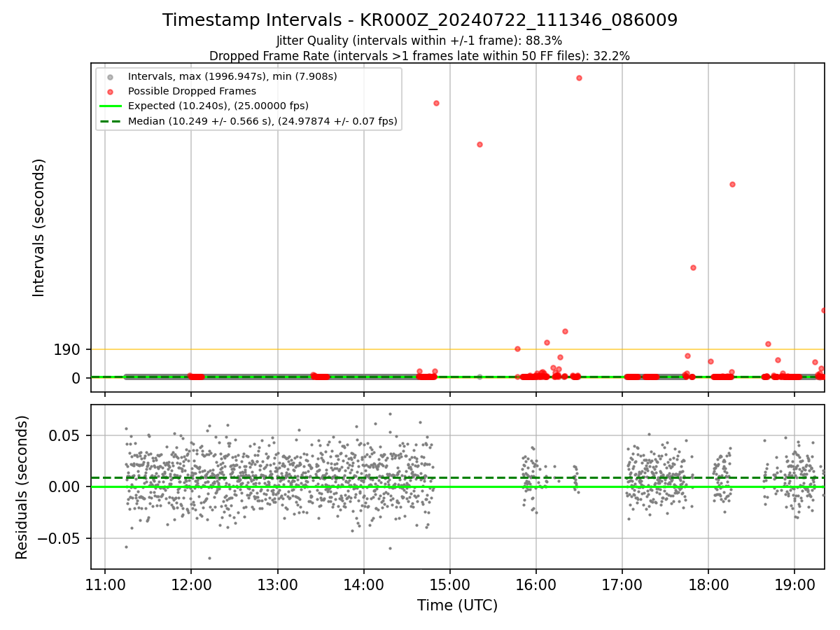840x630 pixels.
Task: Click the red outlier point just before 15:00
Action: (436, 103)
